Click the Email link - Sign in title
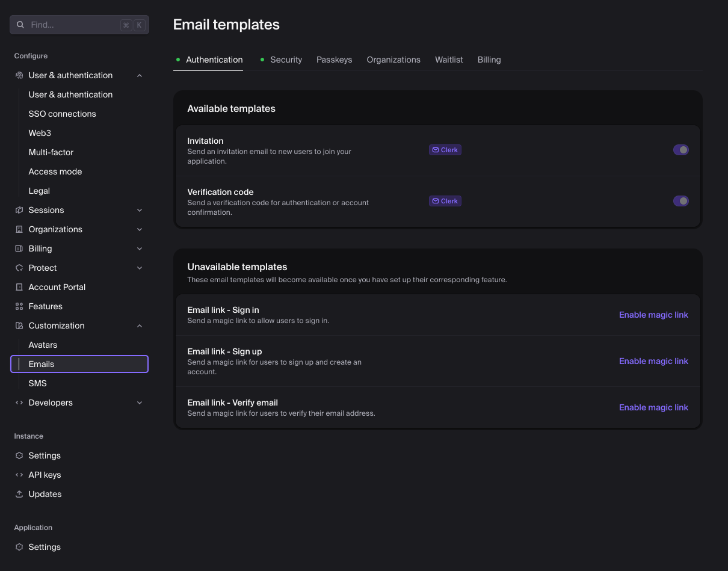728x571 pixels. tap(223, 310)
